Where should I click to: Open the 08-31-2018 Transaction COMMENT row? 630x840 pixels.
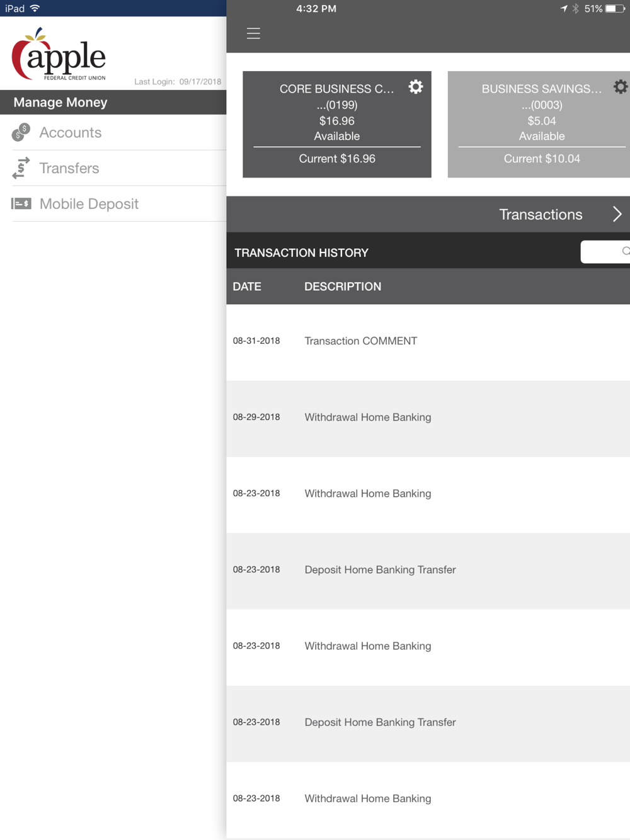coord(428,341)
